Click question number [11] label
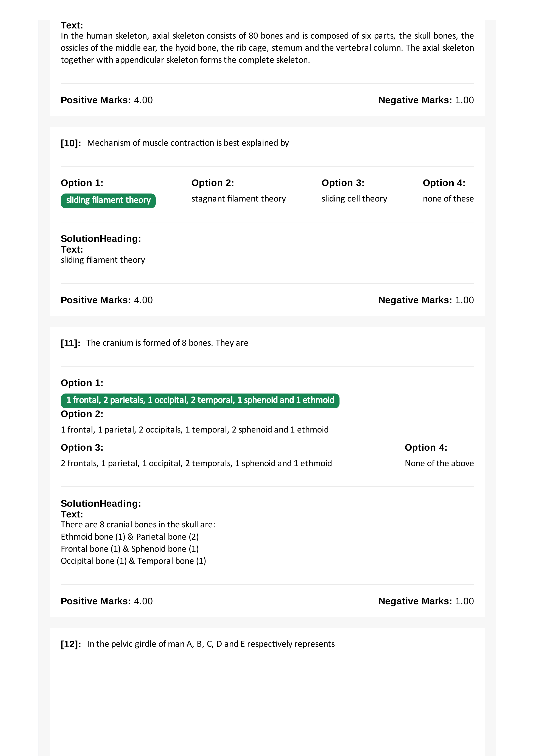The height and width of the screenshot is (756, 534). click(71, 343)
